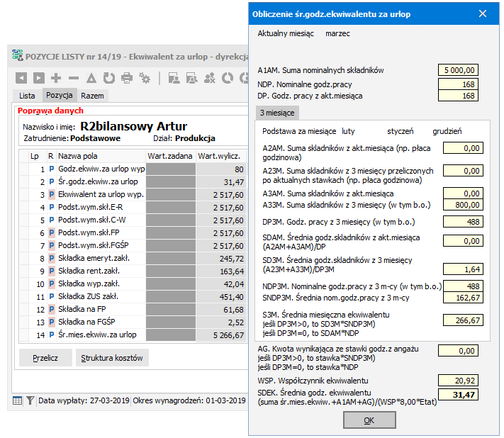Add new position with plus icon
Screen dimensions: 504x438
[x=56, y=78]
